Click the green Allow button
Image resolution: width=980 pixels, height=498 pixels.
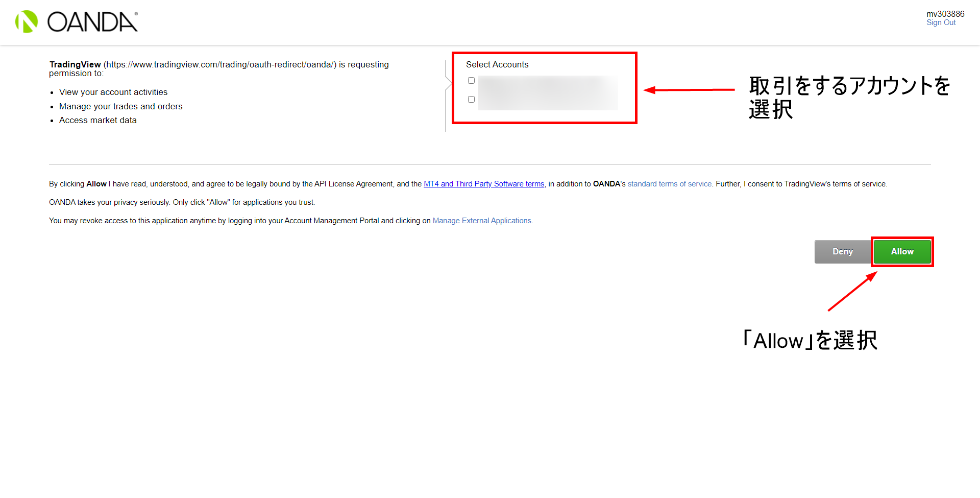pos(902,252)
